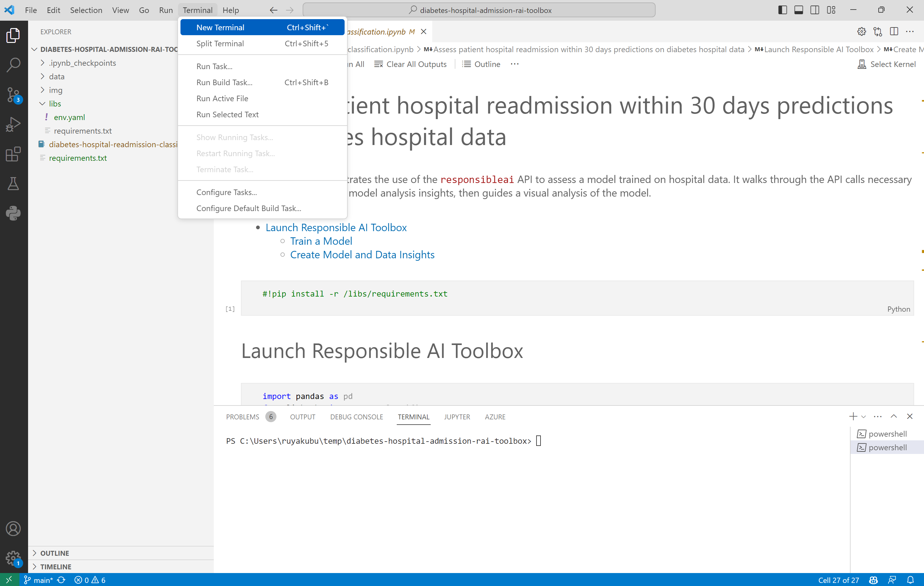
Task: Click the notebook settings gear icon
Action: pos(861,31)
